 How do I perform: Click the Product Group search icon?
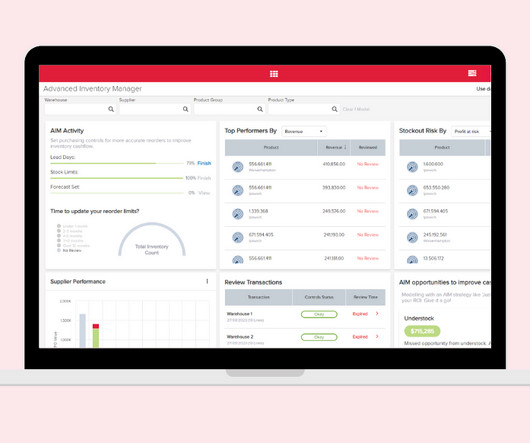[x=260, y=109]
